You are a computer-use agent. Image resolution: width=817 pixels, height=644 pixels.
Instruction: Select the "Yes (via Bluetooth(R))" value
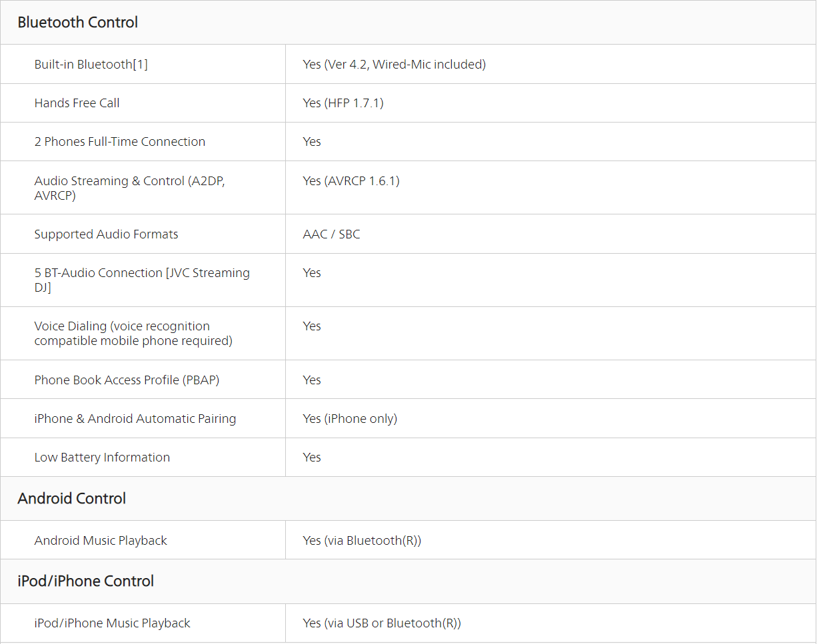[362, 541]
